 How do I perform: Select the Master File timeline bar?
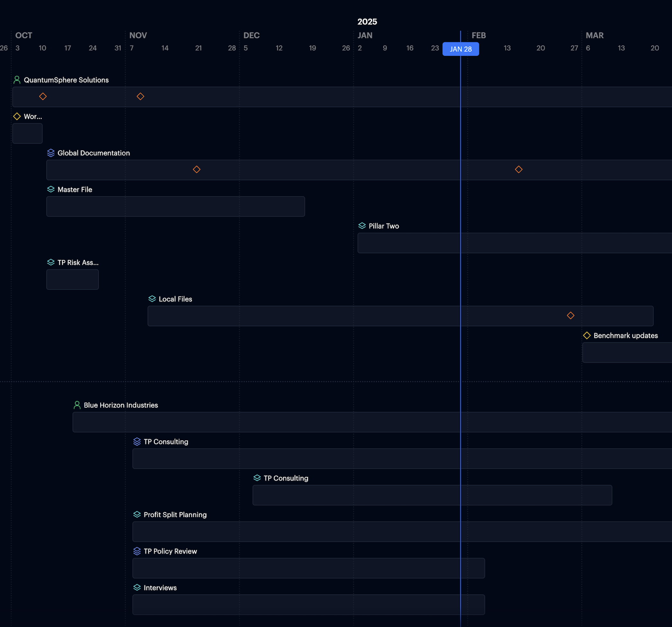click(x=175, y=206)
